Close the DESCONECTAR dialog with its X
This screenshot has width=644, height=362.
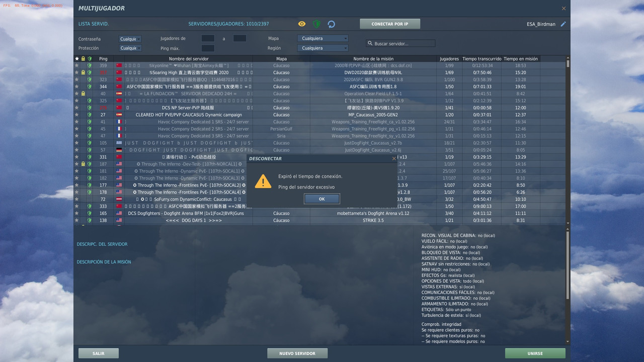(394, 158)
